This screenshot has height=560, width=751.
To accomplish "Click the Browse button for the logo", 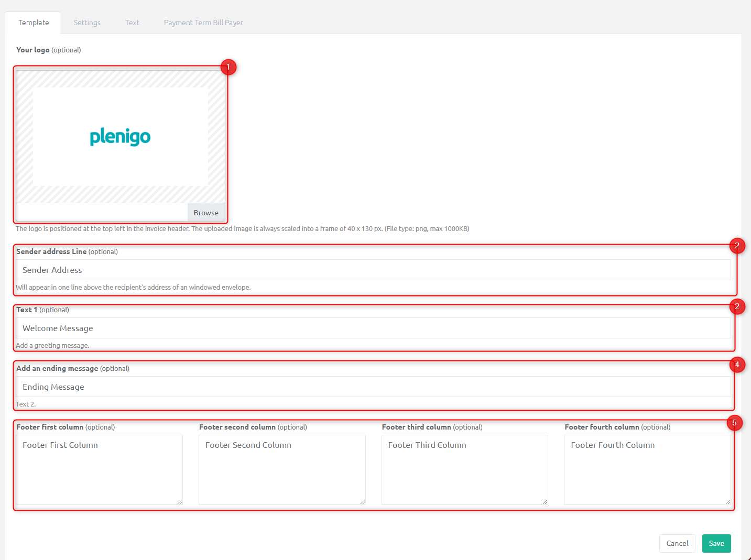I will tap(206, 213).
